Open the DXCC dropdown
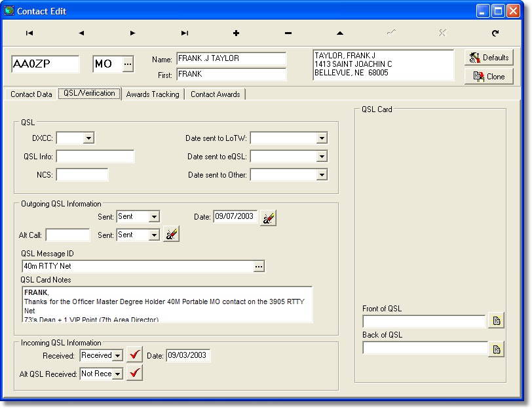 coord(88,138)
